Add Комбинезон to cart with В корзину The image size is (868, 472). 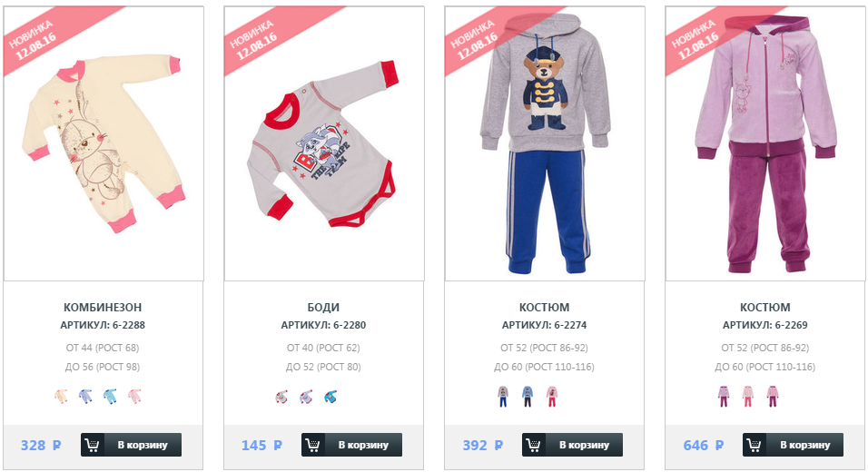tap(131, 445)
